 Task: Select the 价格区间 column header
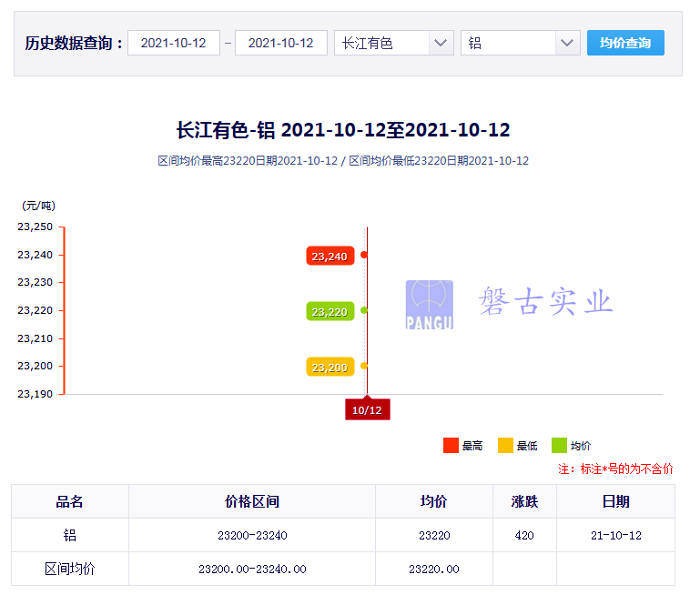click(x=252, y=501)
